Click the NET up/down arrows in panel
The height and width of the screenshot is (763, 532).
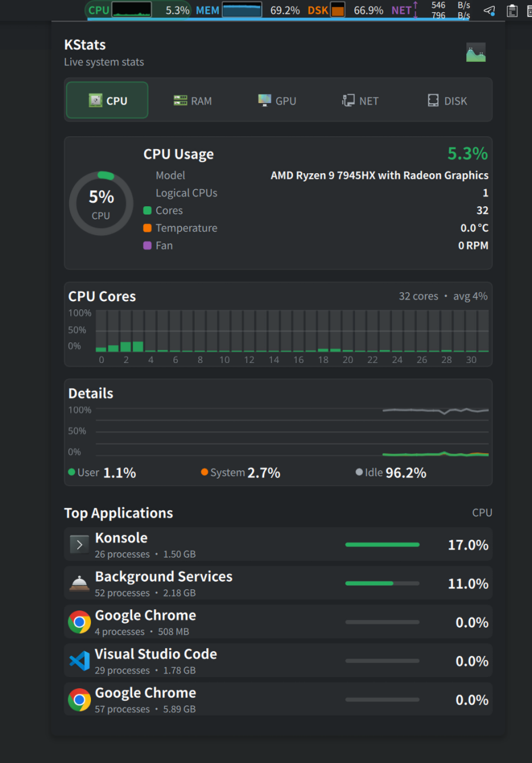(x=415, y=9)
